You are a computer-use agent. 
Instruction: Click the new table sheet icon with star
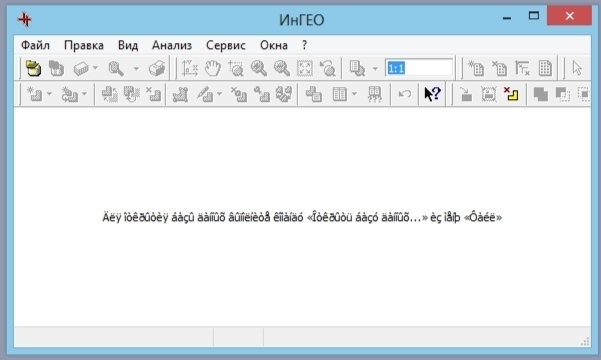[x=476, y=68]
